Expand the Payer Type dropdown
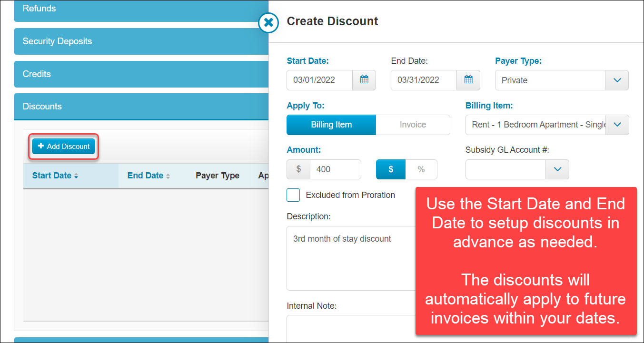Viewport: 644px width, 343px height. click(617, 80)
